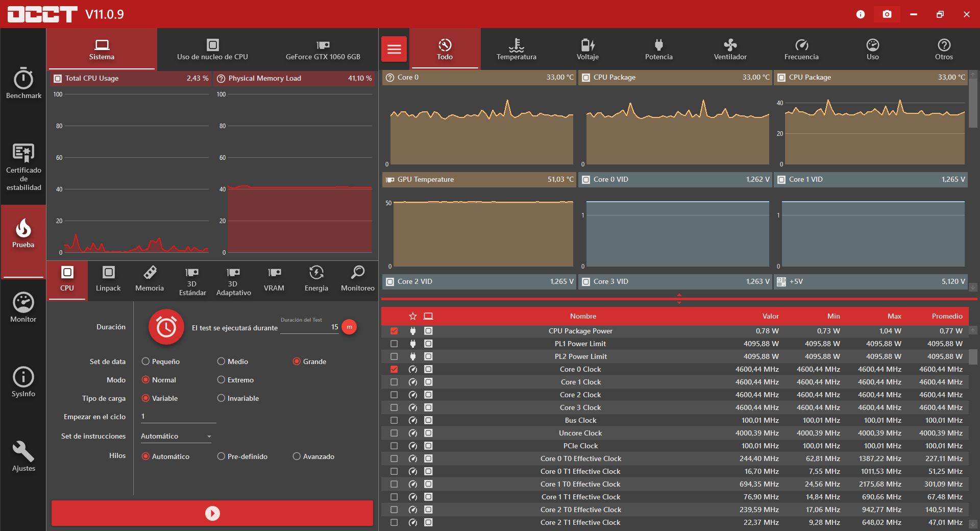Sort the table by Min column
This screenshot has width=980, height=531.
pyautogui.click(x=834, y=317)
